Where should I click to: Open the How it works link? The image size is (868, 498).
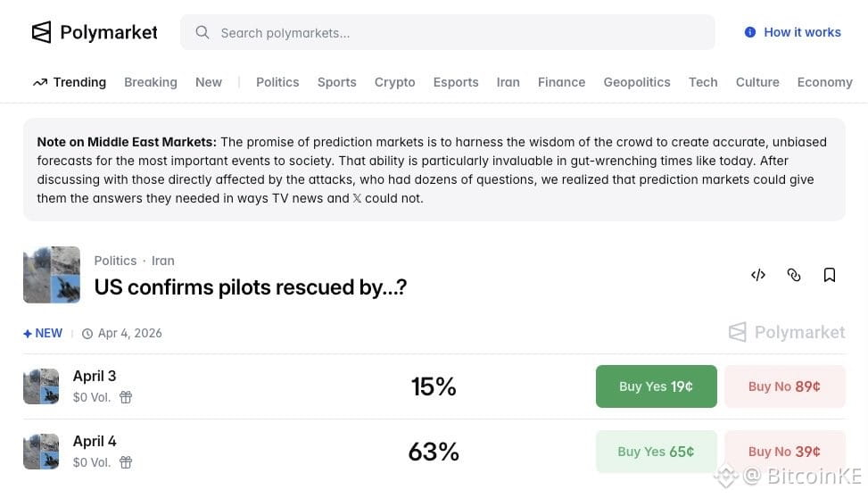point(802,32)
